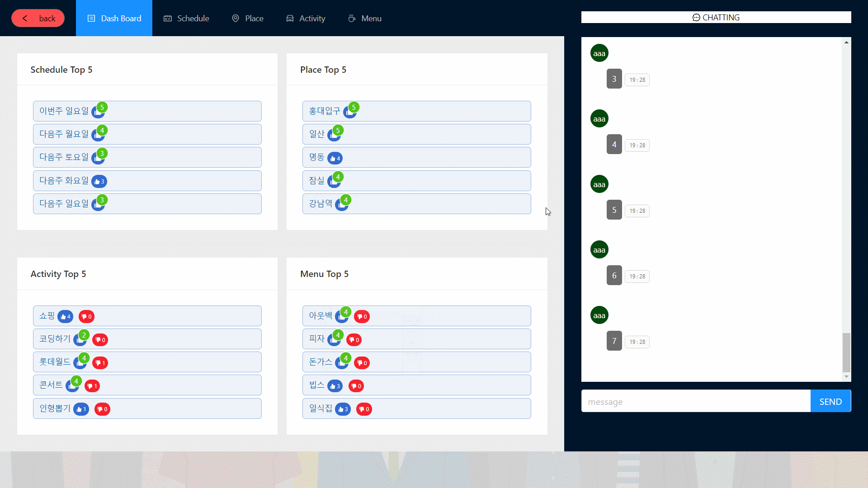Click thumbs-down on 쇼핑 activity
The image size is (868, 488).
[x=86, y=316]
